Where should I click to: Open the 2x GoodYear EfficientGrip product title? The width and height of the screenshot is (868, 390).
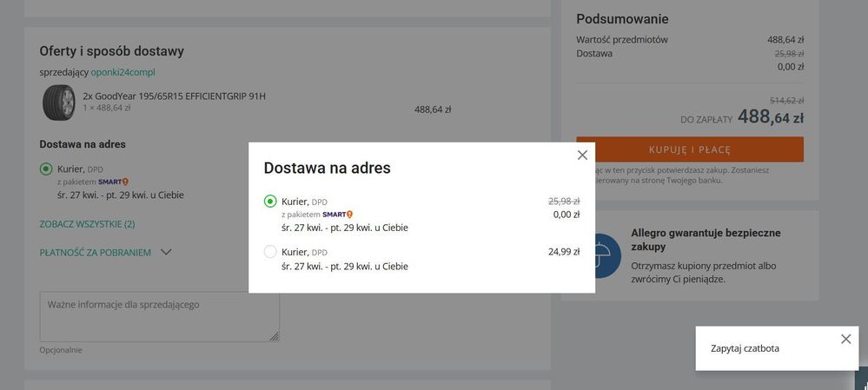pyautogui.click(x=174, y=96)
